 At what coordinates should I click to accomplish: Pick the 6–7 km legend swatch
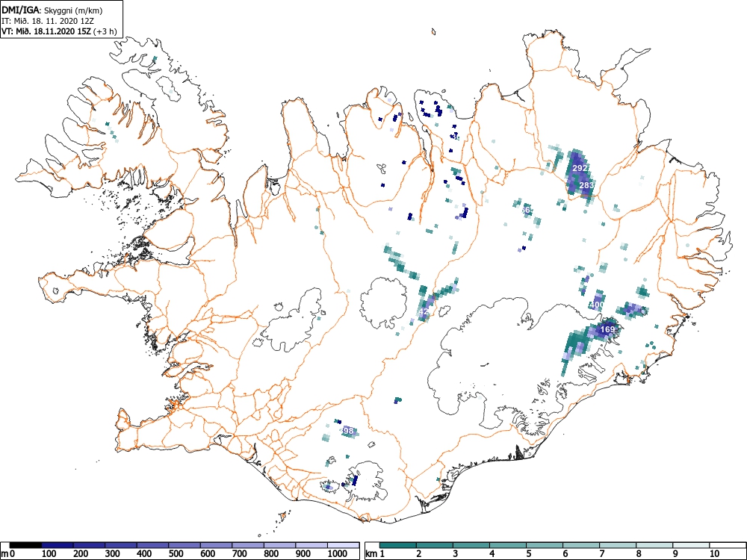581,545
